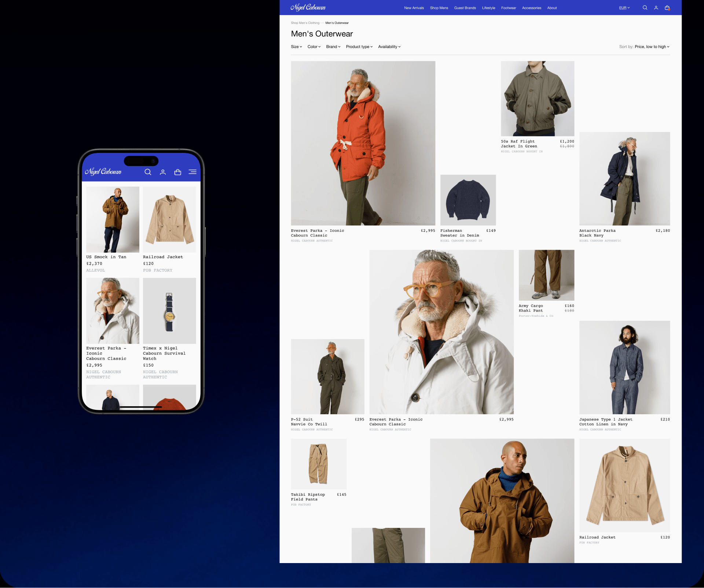Click the Shop Men's Clothing breadcrumb
Image resolution: width=704 pixels, height=588 pixels.
305,23
